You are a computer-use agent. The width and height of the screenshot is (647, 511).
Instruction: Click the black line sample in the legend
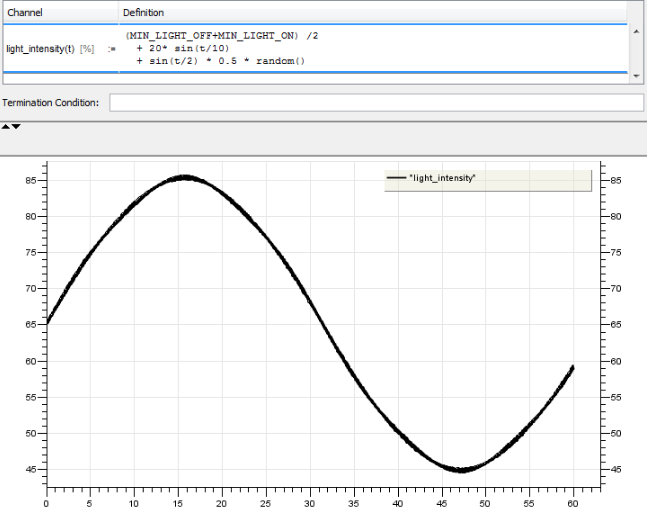click(x=396, y=178)
